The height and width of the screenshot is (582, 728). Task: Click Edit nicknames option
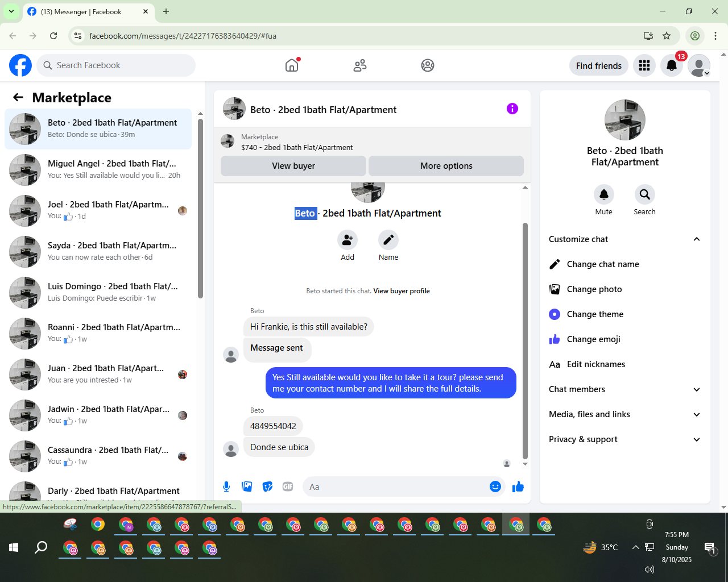point(625,364)
